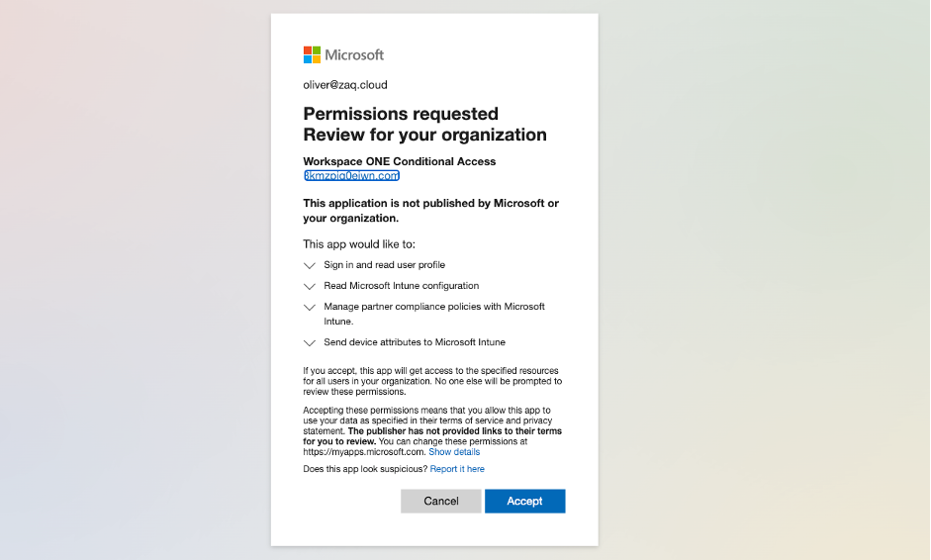Click the Microsoft four-square logo
Screen dimensions: 931x560
pyautogui.click(x=312, y=54)
